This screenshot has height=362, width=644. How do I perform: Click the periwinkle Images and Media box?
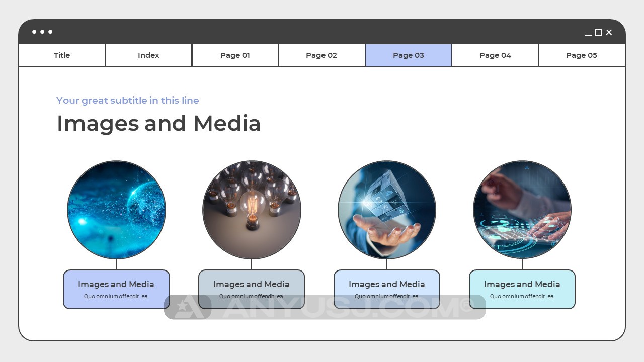point(116,289)
